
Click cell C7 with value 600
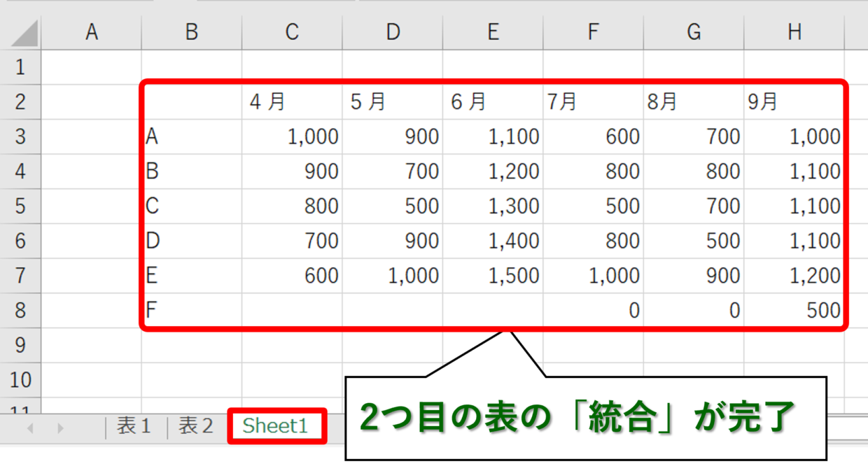click(x=292, y=276)
